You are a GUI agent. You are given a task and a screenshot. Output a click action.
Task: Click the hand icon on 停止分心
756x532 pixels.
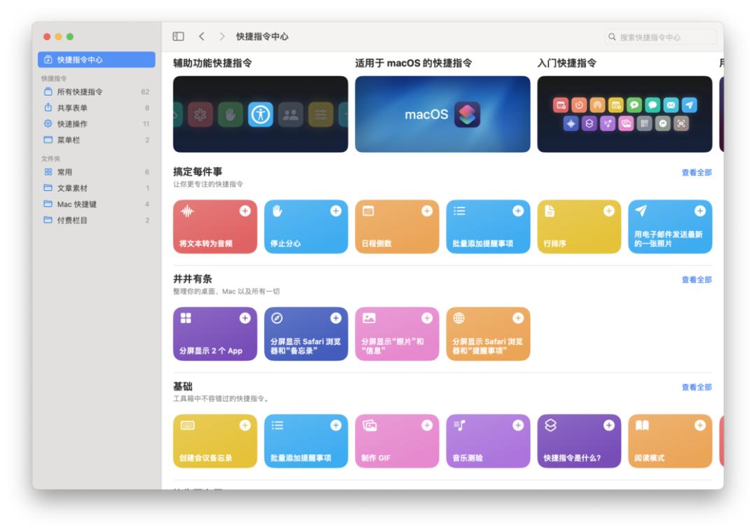pos(277,211)
